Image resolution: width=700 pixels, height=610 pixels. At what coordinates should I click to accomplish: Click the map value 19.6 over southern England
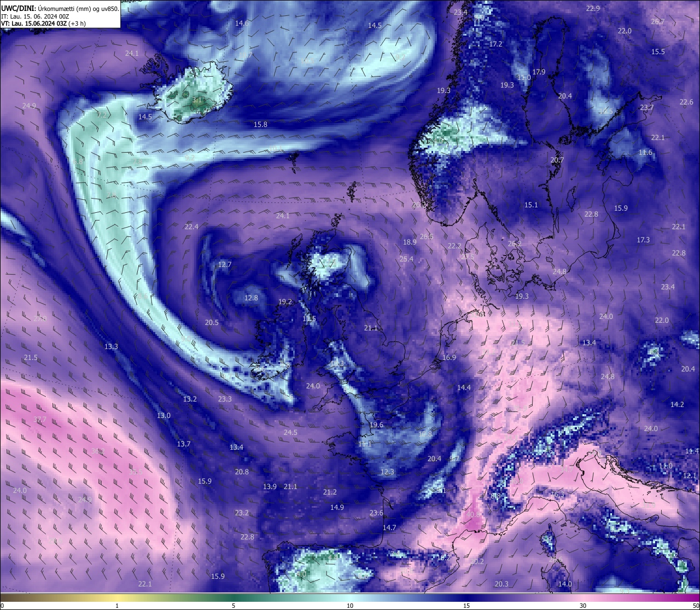376,425
